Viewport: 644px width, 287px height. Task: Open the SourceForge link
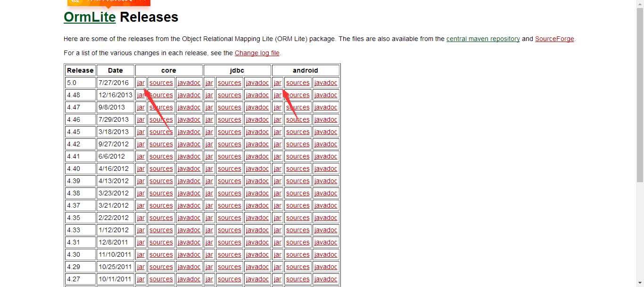554,39
